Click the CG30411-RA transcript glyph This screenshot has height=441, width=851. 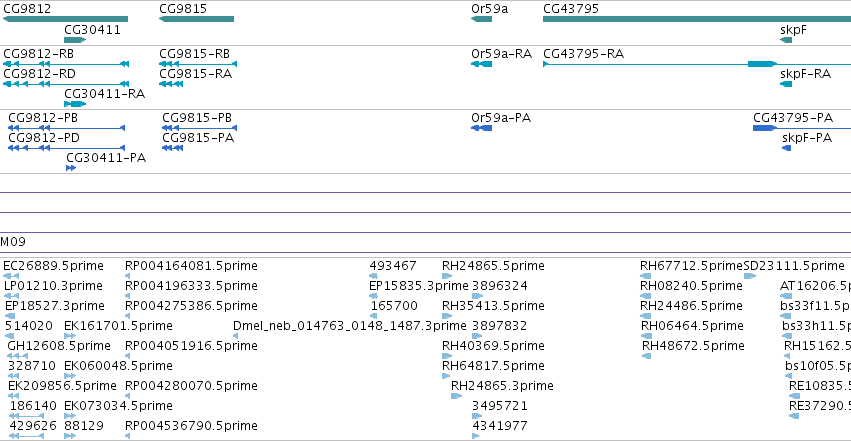pyautogui.click(x=75, y=104)
